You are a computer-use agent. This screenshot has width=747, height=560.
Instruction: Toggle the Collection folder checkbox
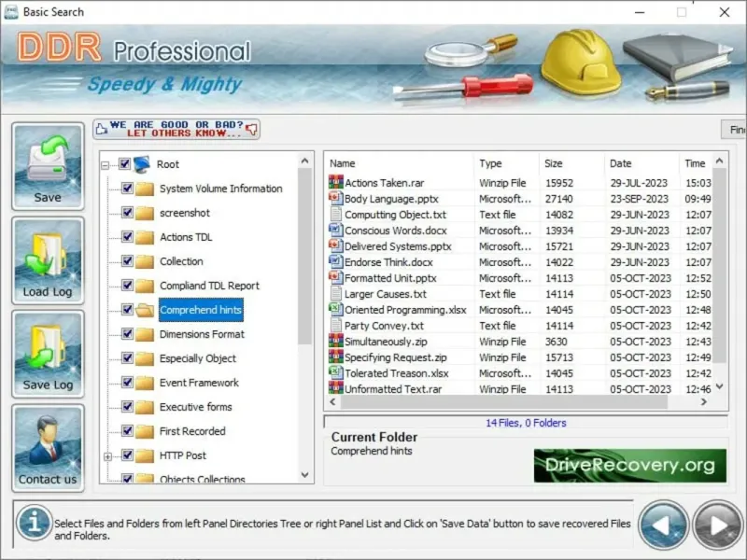[127, 261]
